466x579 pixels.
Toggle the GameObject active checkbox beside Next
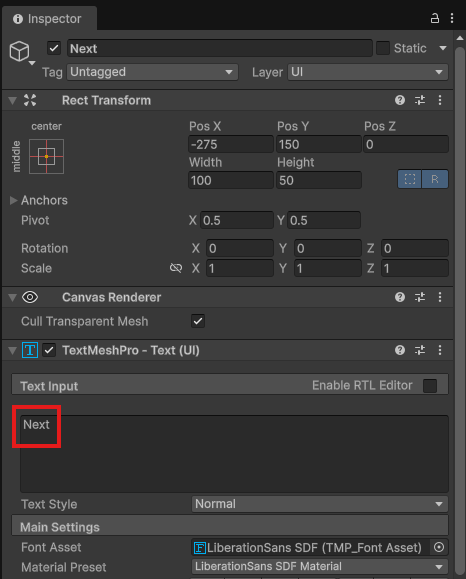point(54,48)
